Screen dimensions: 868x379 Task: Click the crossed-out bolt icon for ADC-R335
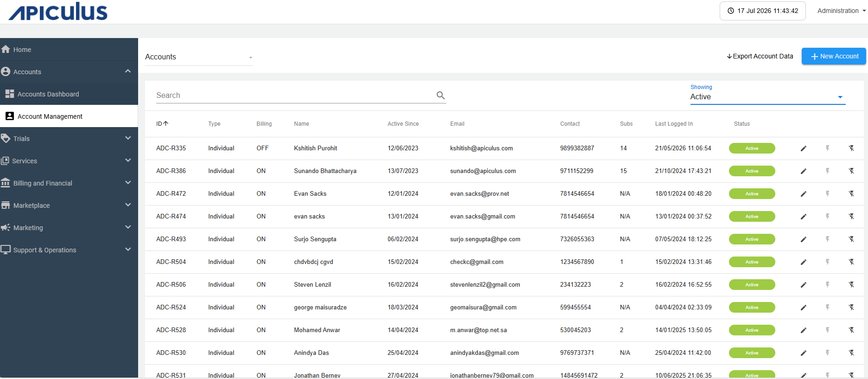851,148
